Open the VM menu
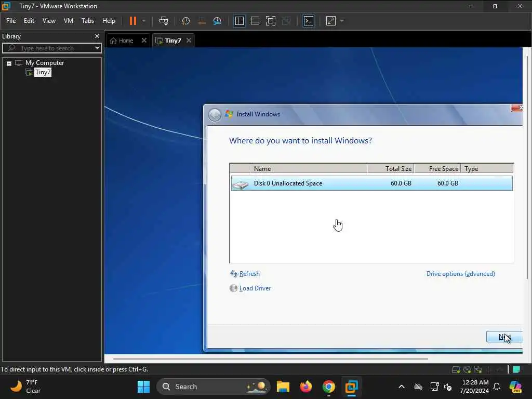 point(69,21)
